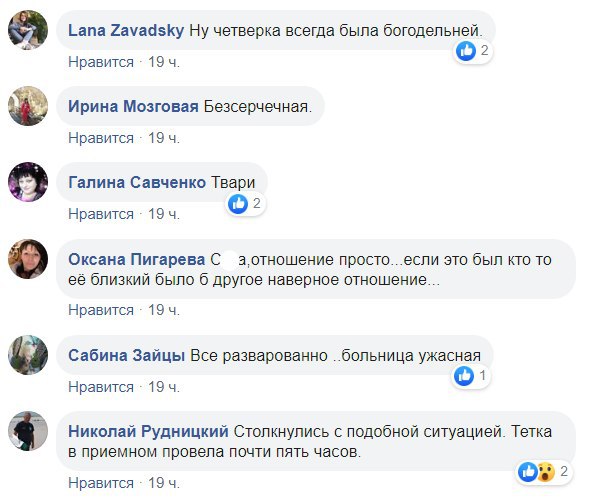The height and width of the screenshot is (500, 615).
Task: Click the like reaction icon on Lana Zavadsky's comment
Action: [466, 51]
